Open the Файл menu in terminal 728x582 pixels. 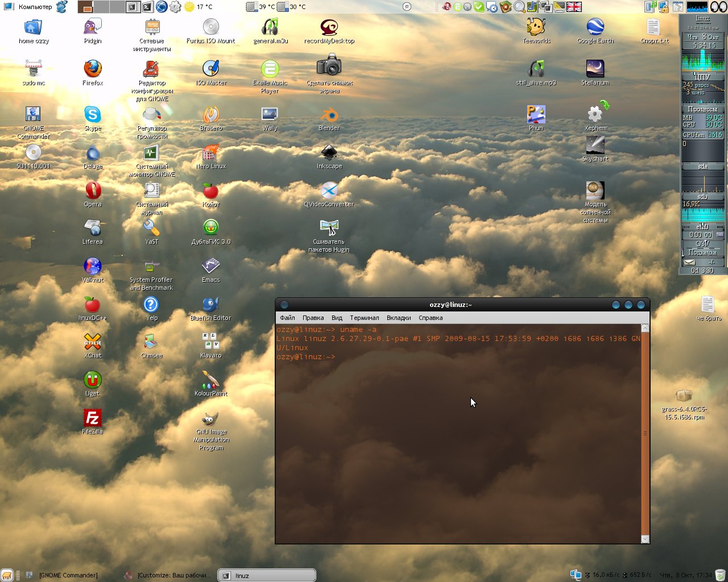click(287, 318)
